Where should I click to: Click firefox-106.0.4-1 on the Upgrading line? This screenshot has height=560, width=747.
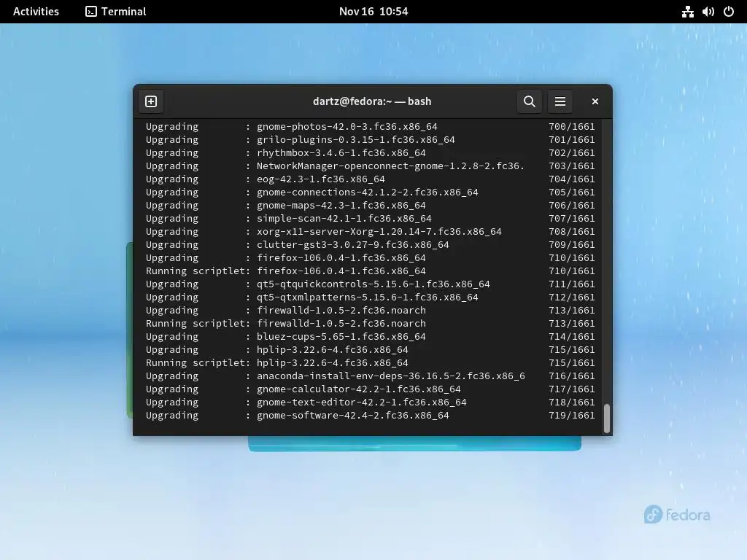click(x=341, y=257)
